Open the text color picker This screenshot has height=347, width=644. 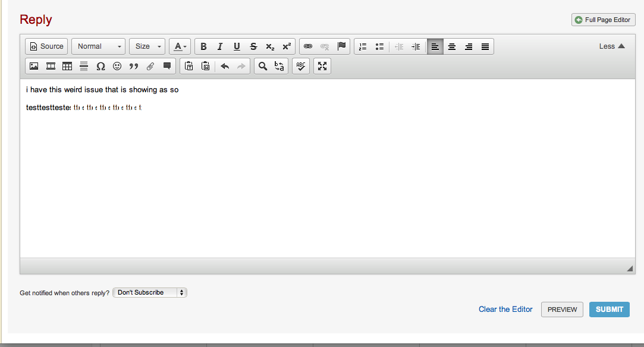click(180, 46)
